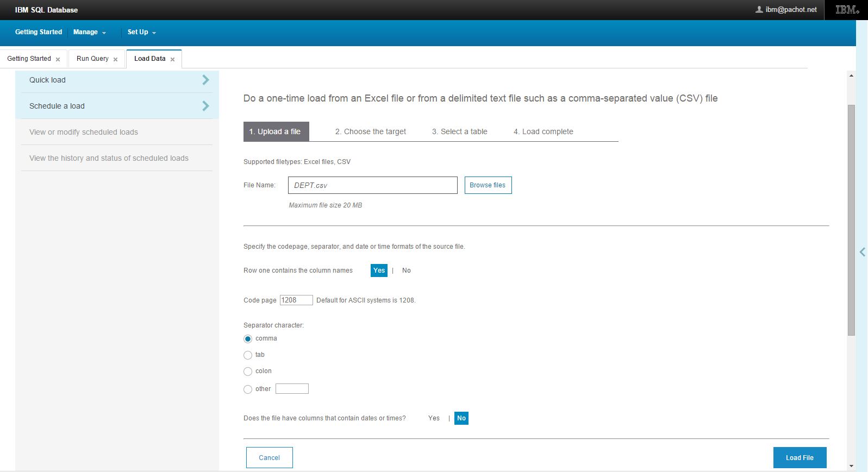Choose the other separator radio button

[x=248, y=389]
